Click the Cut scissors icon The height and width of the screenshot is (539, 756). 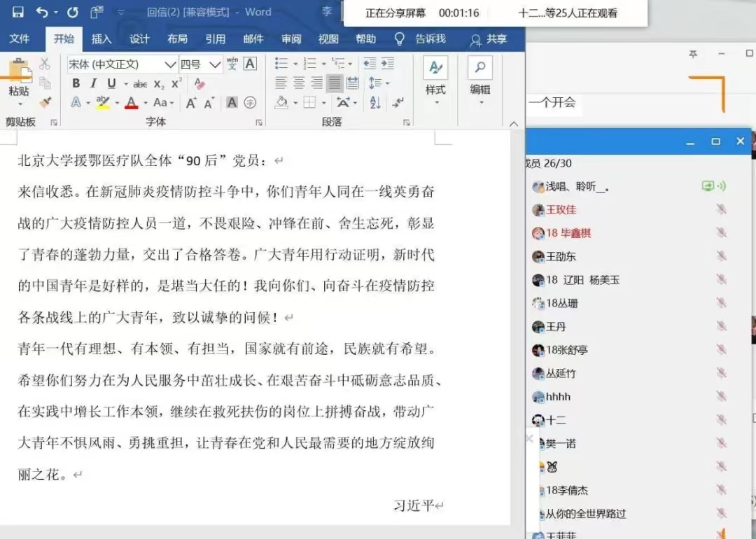tap(45, 64)
